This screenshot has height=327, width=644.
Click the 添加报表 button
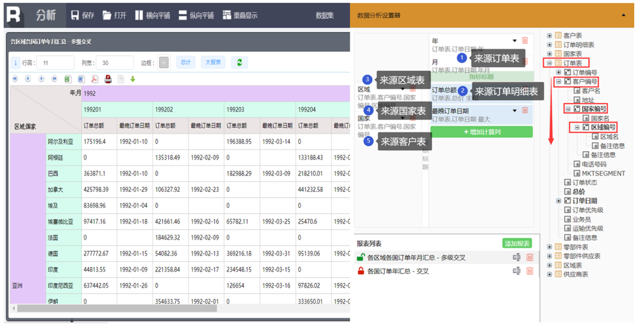pos(516,243)
